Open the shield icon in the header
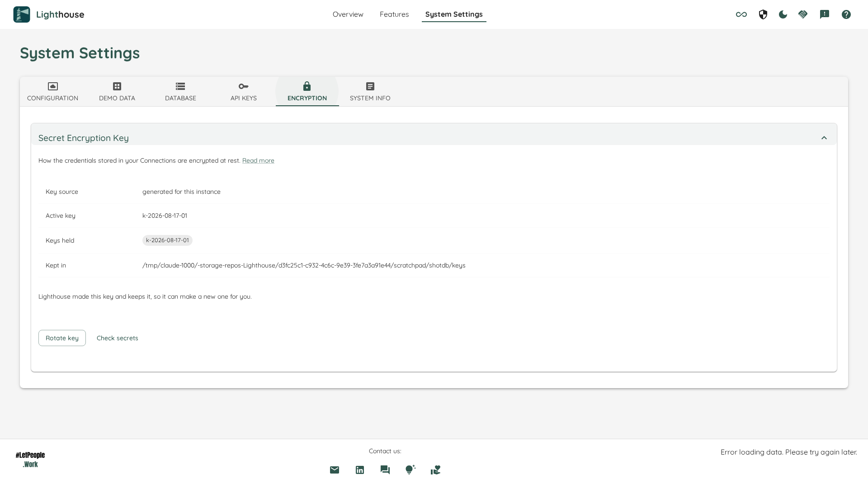This screenshot has width=868, height=488. click(763, 14)
